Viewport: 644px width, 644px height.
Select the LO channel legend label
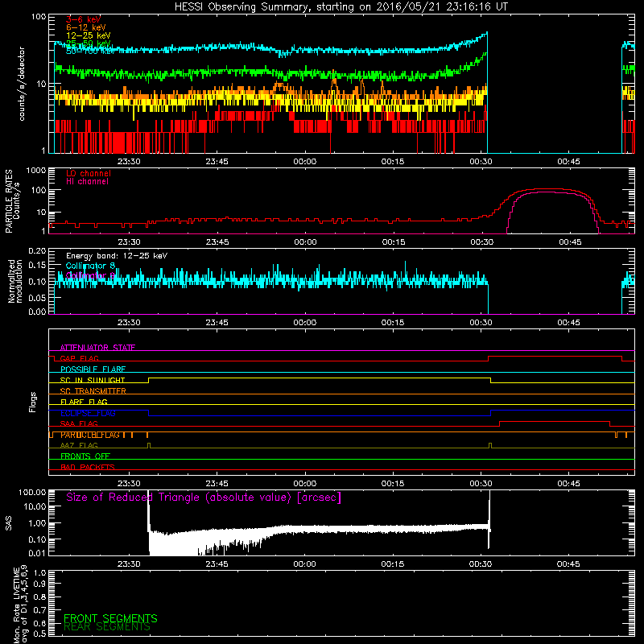89,173
